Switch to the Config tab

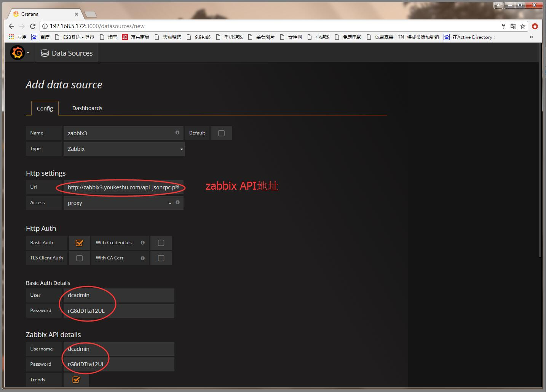coord(45,108)
